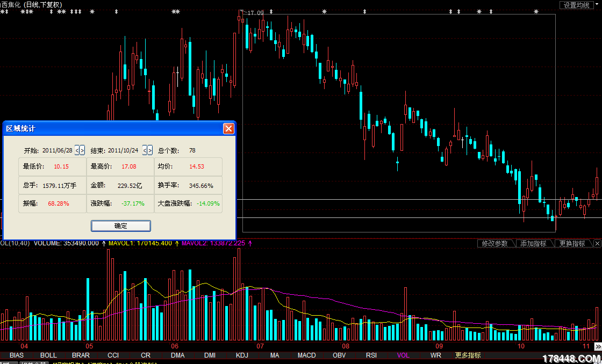Select the KDJ indicator tab
This screenshot has height=364, width=602.
pyautogui.click(x=242, y=355)
